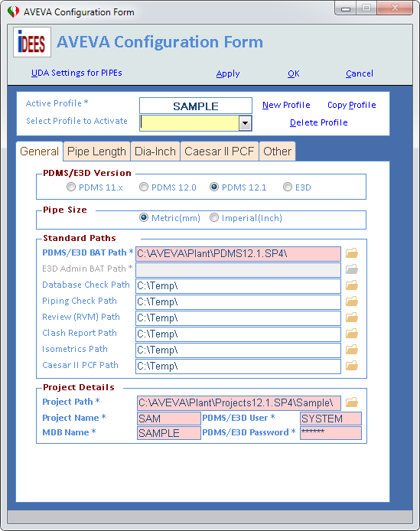Image resolution: width=420 pixels, height=531 pixels.
Task: Browse folder for Piping Check Path
Action: coord(352,301)
